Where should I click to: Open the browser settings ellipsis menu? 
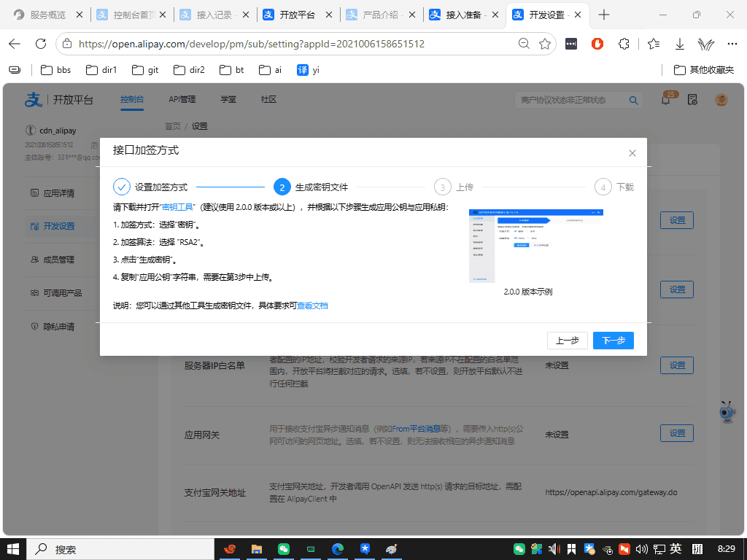[732, 44]
